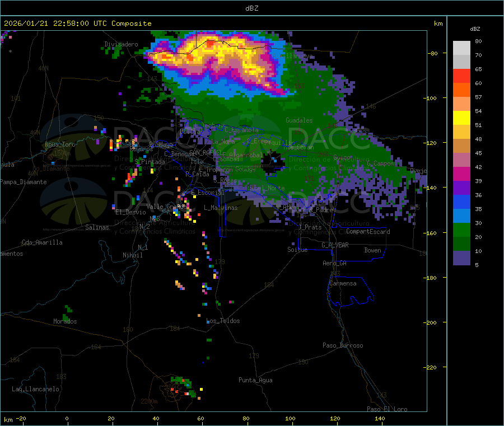Click the 42 dBZ magenta legend swatch
The width and height of the screenshot is (504, 426).
(x=461, y=174)
